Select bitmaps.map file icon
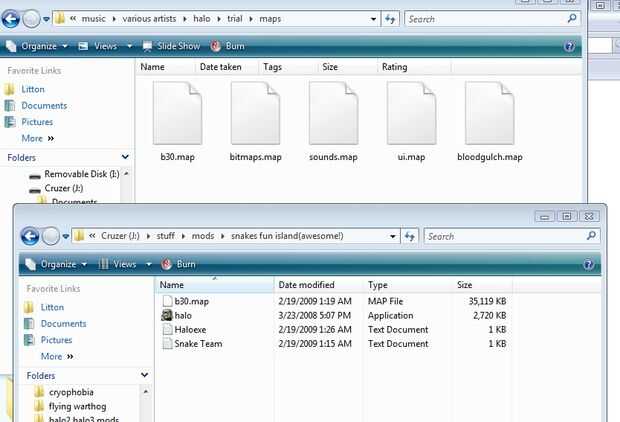Image resolution: width=620 pixels, height=422 pixels. [255, 114]
